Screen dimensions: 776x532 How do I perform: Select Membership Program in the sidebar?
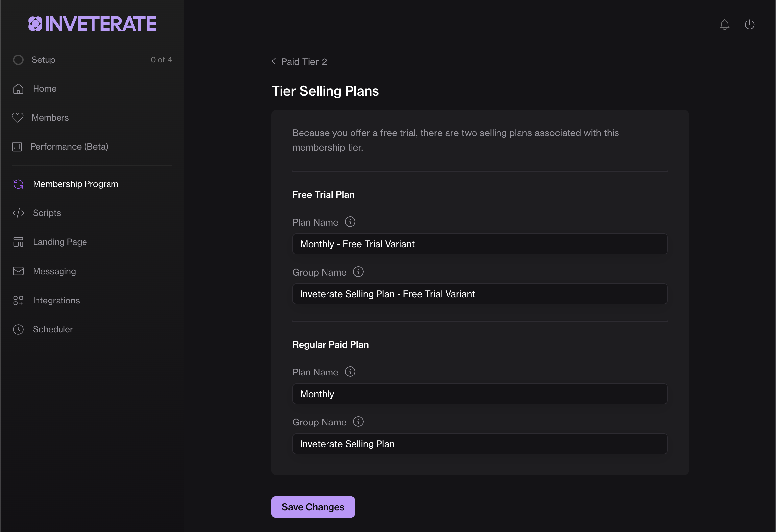[76, 184]
